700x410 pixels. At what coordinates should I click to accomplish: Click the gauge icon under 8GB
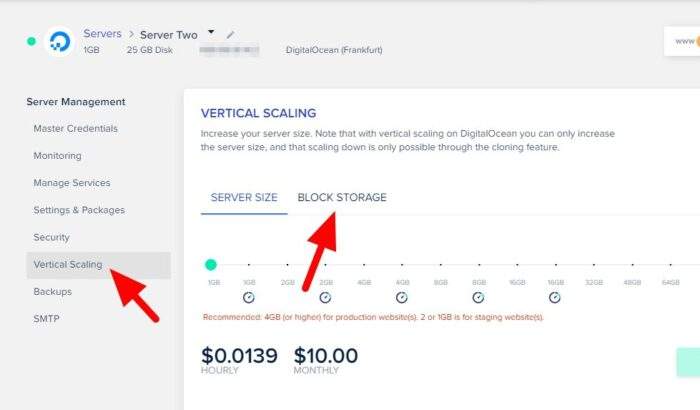click(x=478, y=297)
